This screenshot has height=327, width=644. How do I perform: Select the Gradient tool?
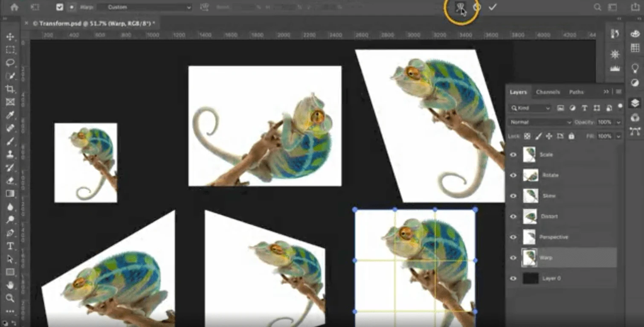pos(10,193)
